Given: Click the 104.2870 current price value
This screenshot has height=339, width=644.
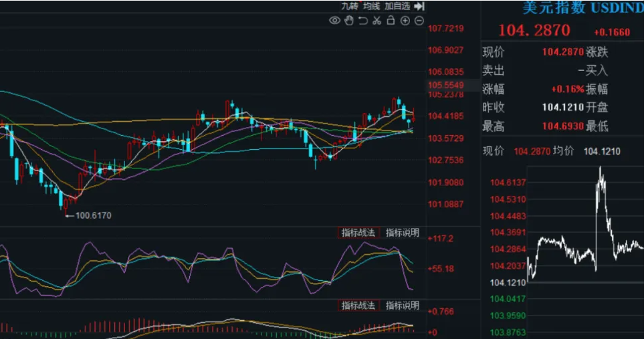Looking at the screenshot, I should tap(534, 30).
